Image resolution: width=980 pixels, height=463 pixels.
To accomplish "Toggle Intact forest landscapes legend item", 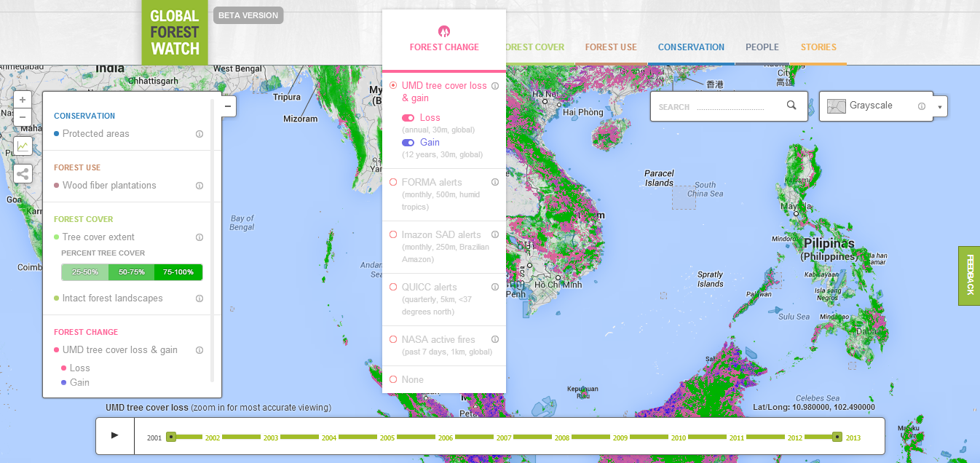I will point(108,298).
